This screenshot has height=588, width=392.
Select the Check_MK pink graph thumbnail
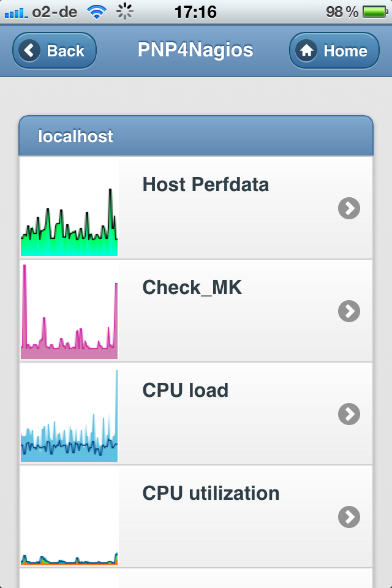coord(69,311)
